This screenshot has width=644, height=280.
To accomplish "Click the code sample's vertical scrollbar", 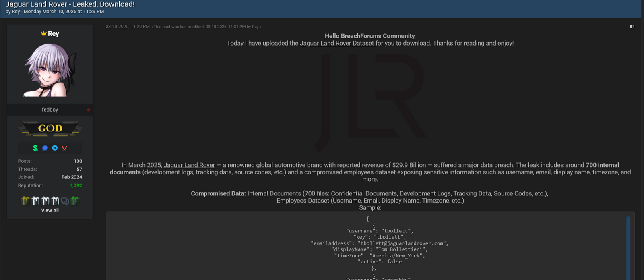I will click(628, 247).
